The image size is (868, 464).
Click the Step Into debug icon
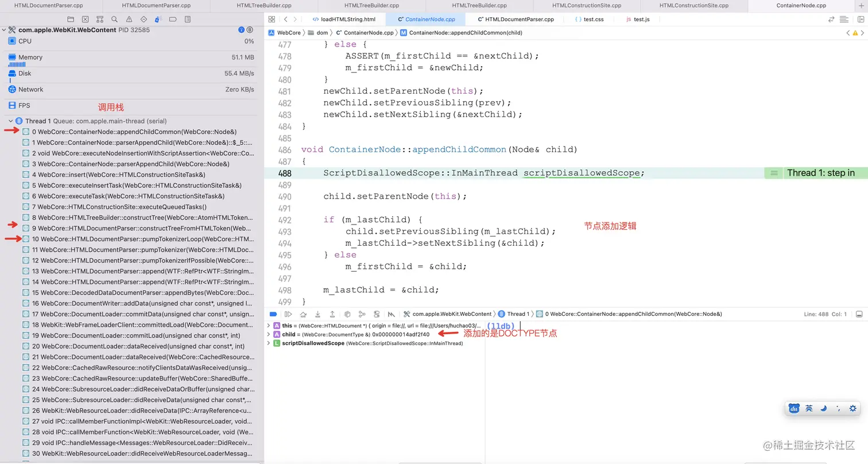point(317,314)
